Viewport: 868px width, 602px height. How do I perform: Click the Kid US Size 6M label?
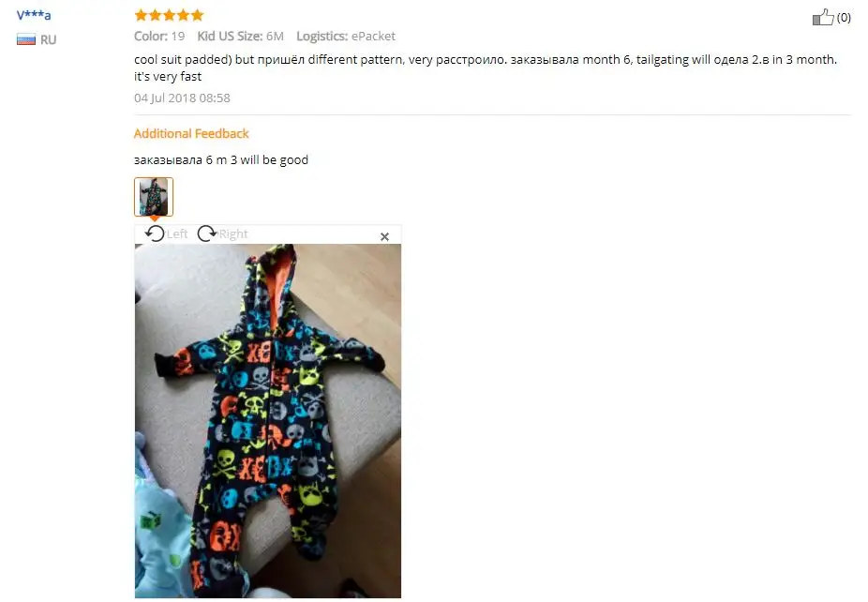click(x=240, y=37)
